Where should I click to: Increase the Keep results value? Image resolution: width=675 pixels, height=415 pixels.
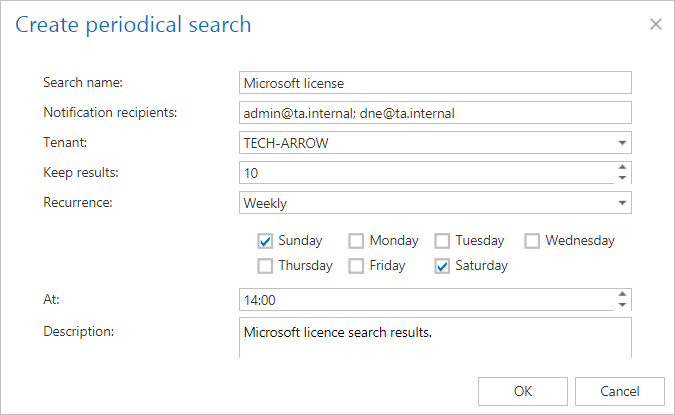(622, 167)
